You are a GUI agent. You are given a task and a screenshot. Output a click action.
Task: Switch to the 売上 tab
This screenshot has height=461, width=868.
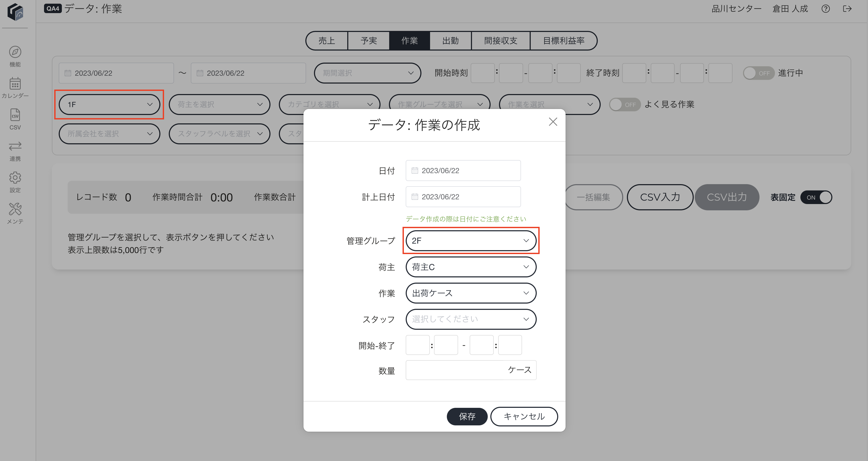(327, 41)
